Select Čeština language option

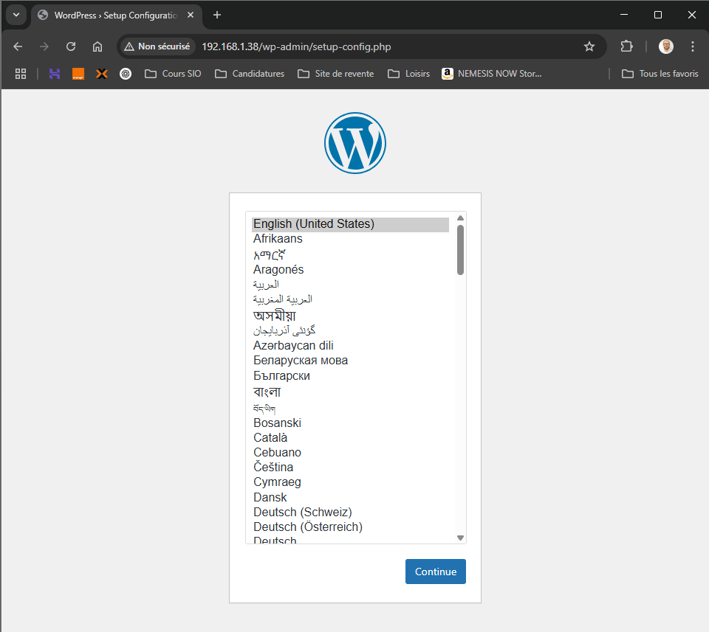pos(350,467)
